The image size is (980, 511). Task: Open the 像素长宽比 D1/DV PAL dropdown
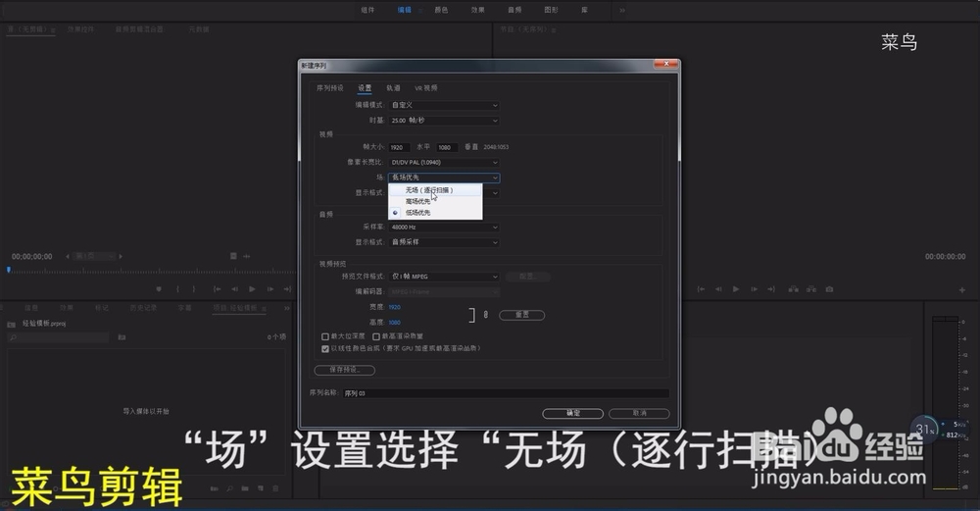(x=444, y=163)
